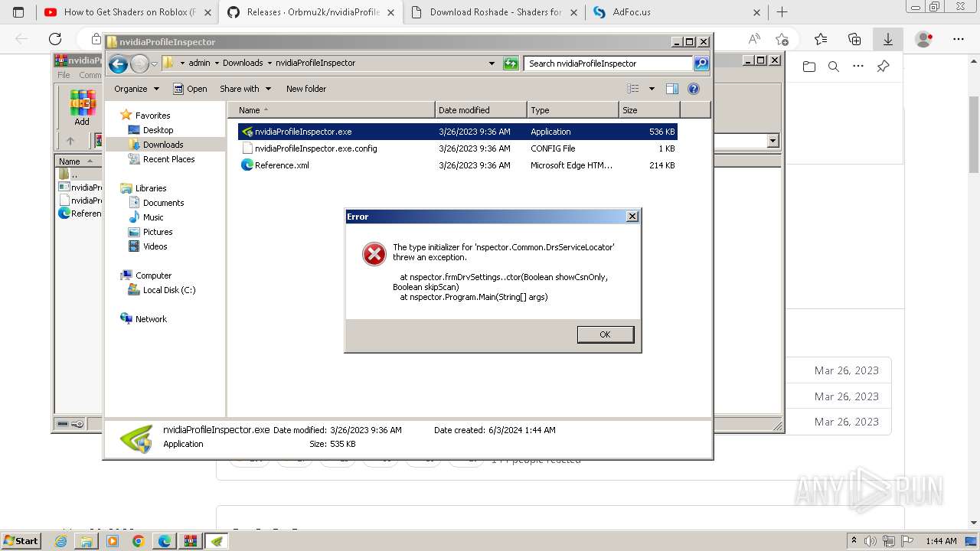Click admin in the address breadcrumb
Screen dimensions: 980x551
pos(199,64)
